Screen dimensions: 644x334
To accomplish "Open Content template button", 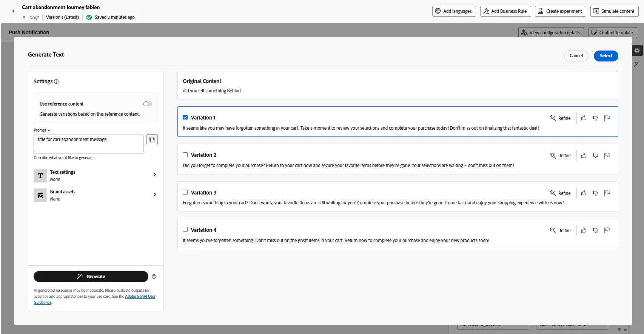I will [612, 33].
